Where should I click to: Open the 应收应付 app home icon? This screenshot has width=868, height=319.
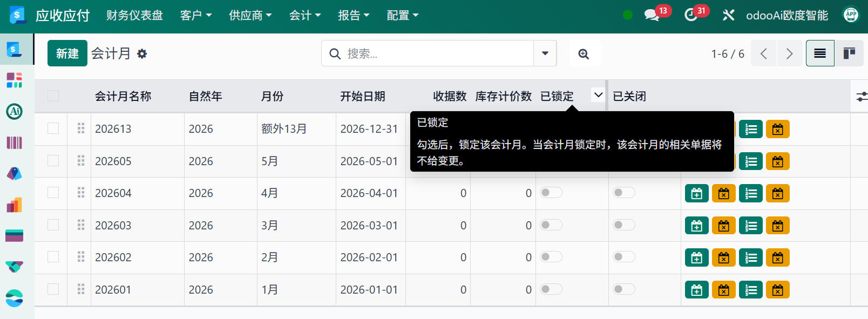point(18,15)
